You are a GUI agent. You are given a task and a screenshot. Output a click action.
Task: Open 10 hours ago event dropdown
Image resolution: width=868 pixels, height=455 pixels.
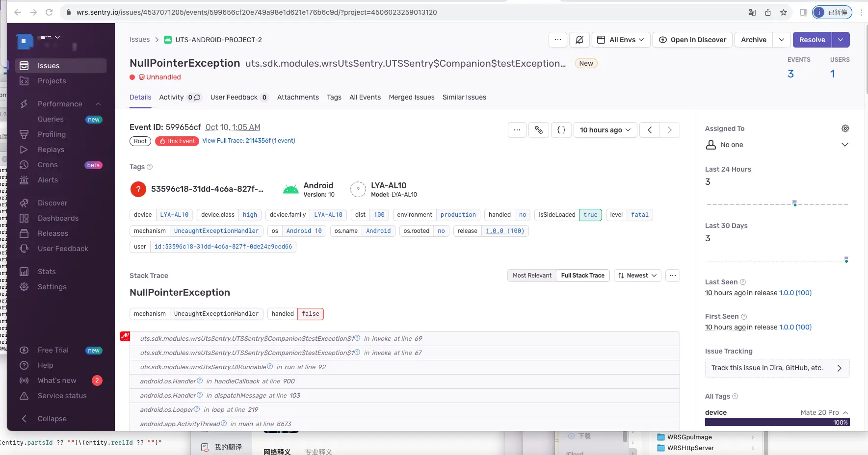point(605,130)
